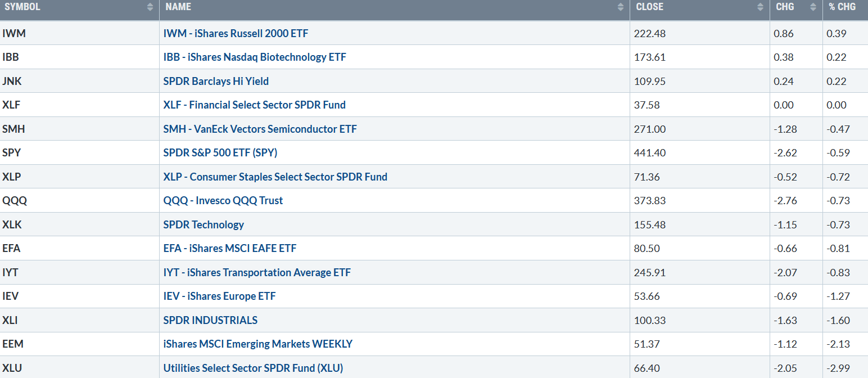Open XLF - Financial Select Sector SPDR Fund
This screenshot has height=378, width=868.
(x=254, y=105)
